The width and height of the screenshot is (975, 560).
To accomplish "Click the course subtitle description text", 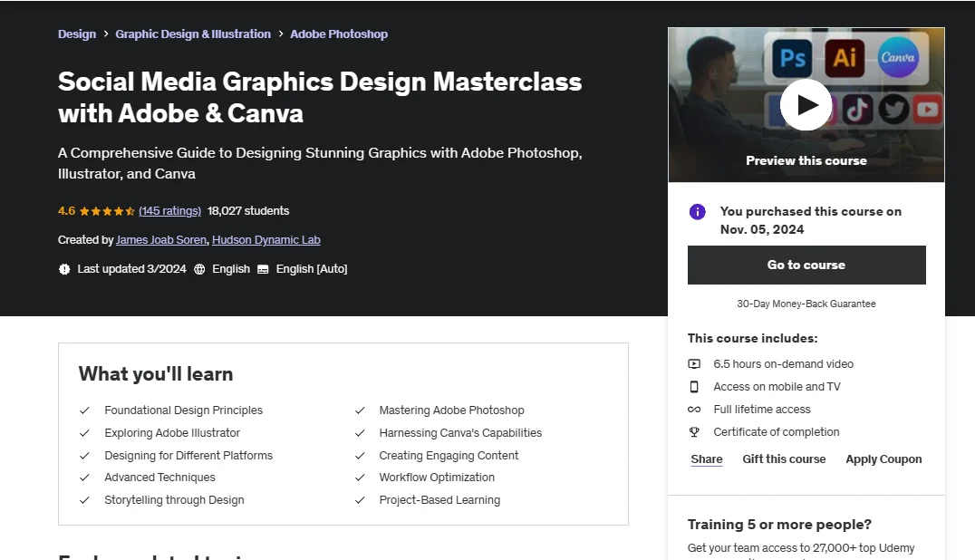I will [320, 163].
